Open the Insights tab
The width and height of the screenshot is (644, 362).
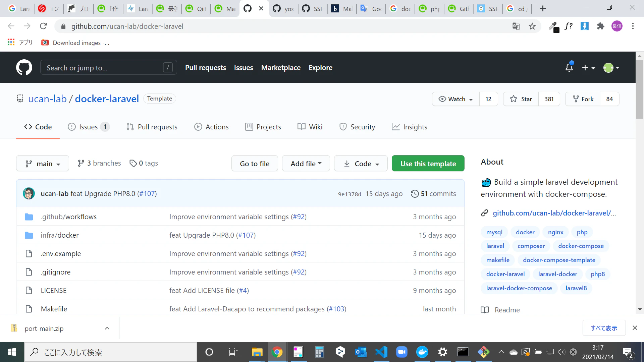[410, 127]
